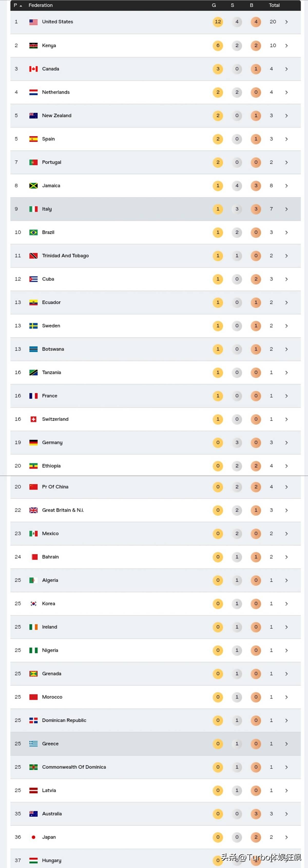Click Switzerland's flag icon
Viewport: 308px width, 868px height.
coord(33,419)
